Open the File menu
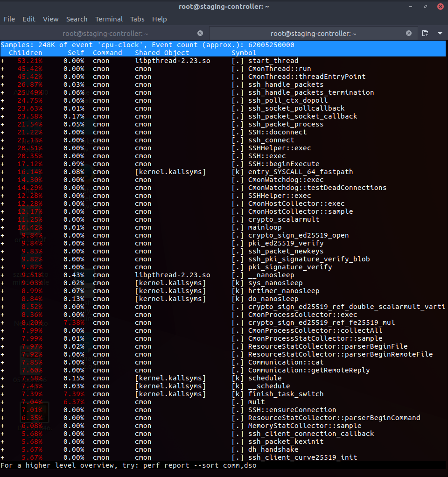Screen dimensions: 448x477 pos(9,19)
